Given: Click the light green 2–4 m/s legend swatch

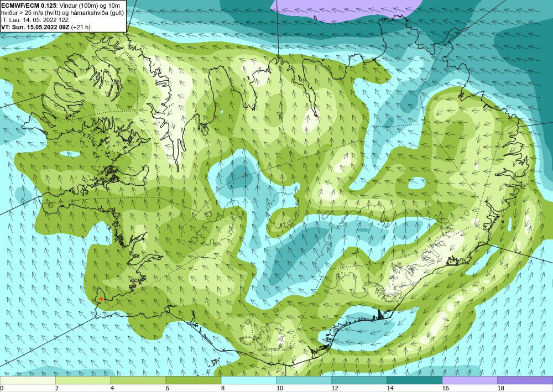Looking at the screenshot, I should [x=83, y=380].
